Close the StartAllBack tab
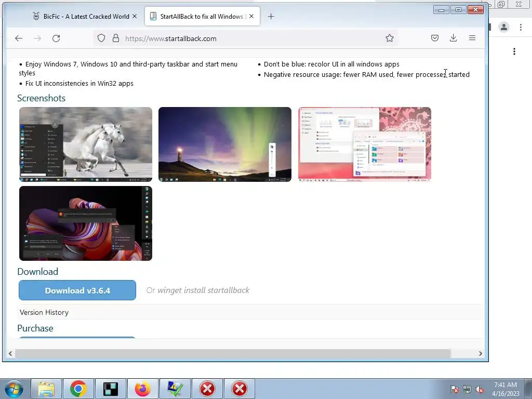The image size is (532, 399). [251, 16]
